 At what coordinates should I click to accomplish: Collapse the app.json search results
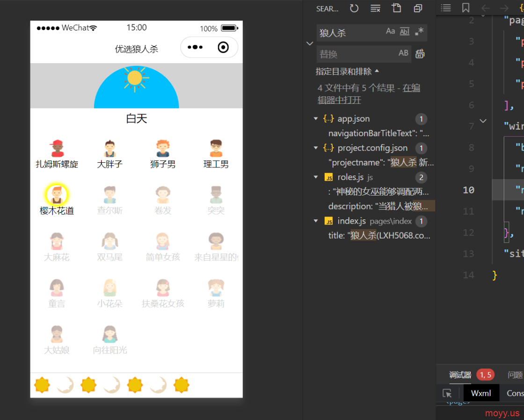coord(316,119)
